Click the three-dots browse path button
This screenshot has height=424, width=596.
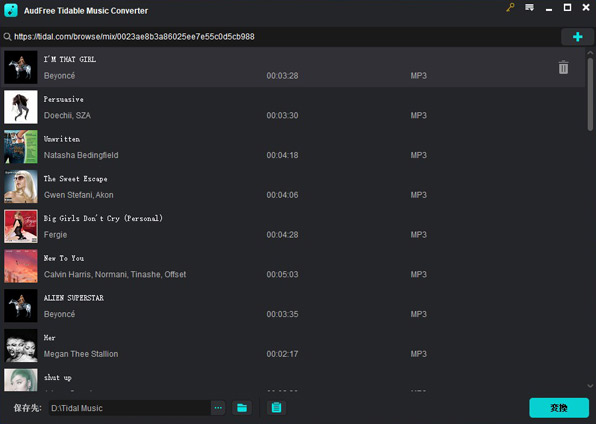coord(218,408)
